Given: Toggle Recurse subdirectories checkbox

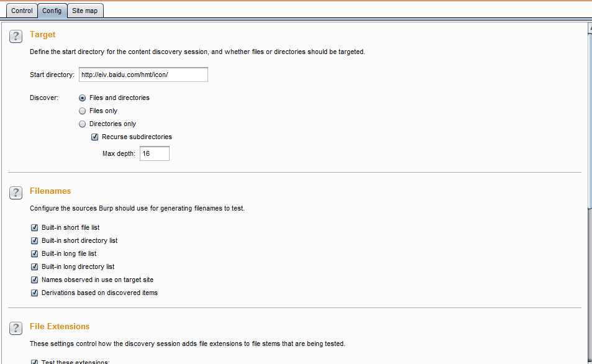Looking at the screenshot, I should (x=95, y=137).
